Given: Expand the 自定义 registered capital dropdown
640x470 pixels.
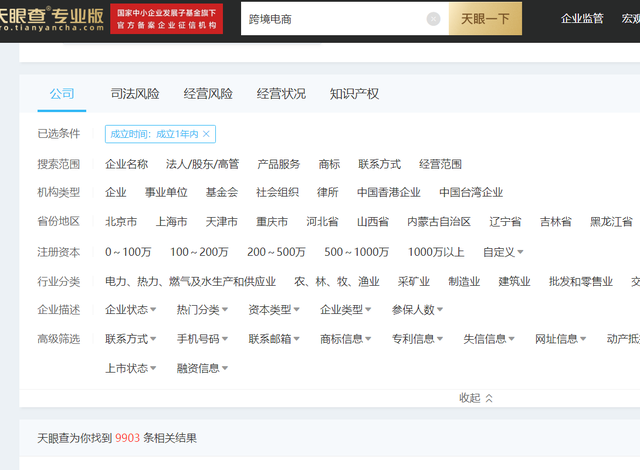Looking at the screenshot, I should [x=503, y=253].
